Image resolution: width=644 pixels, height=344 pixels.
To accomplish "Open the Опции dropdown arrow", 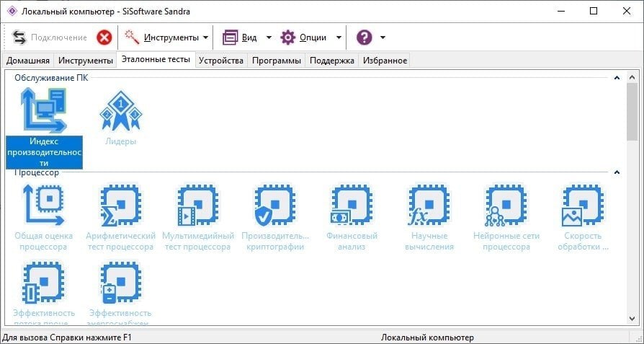I will coord(339,38).
